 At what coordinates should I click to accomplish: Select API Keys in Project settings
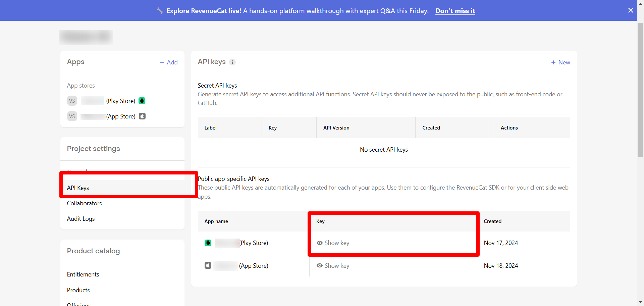(x=122, y=188)
